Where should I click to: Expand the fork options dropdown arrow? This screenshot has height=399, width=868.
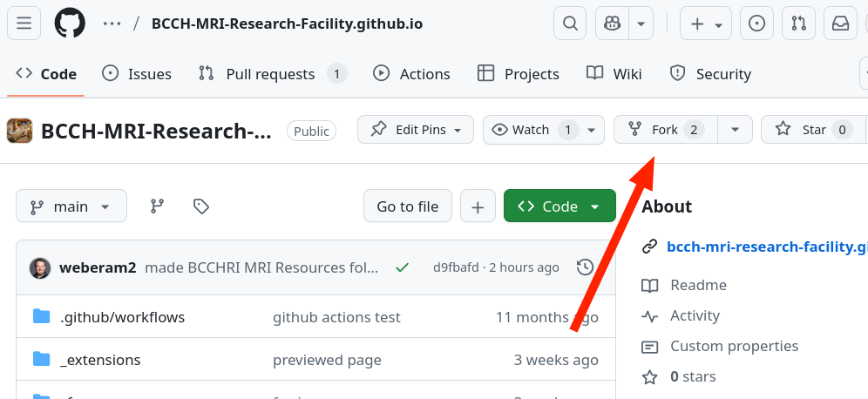736,130
